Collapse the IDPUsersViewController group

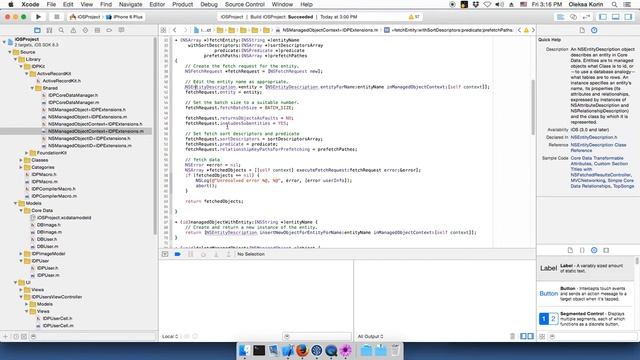click(21, 297)
